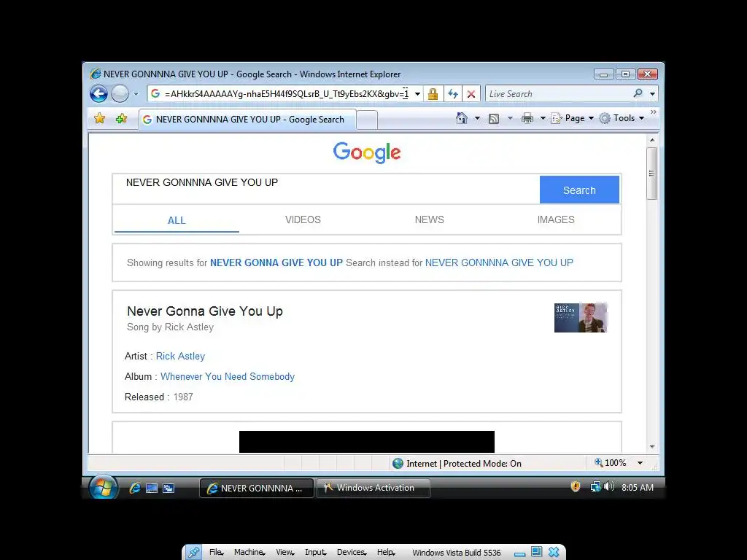Switch to the VIDEOS tab
747x560 pixels.
point(303,219)
